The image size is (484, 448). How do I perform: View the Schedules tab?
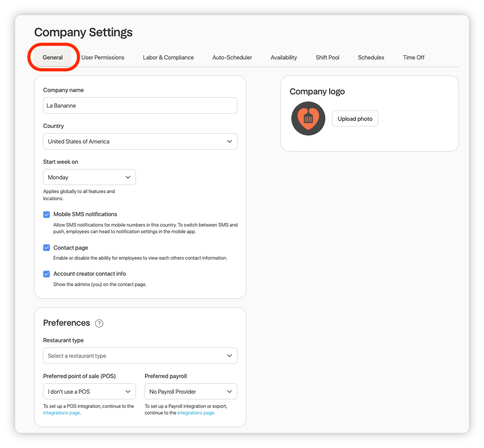[x=371, y=58]
